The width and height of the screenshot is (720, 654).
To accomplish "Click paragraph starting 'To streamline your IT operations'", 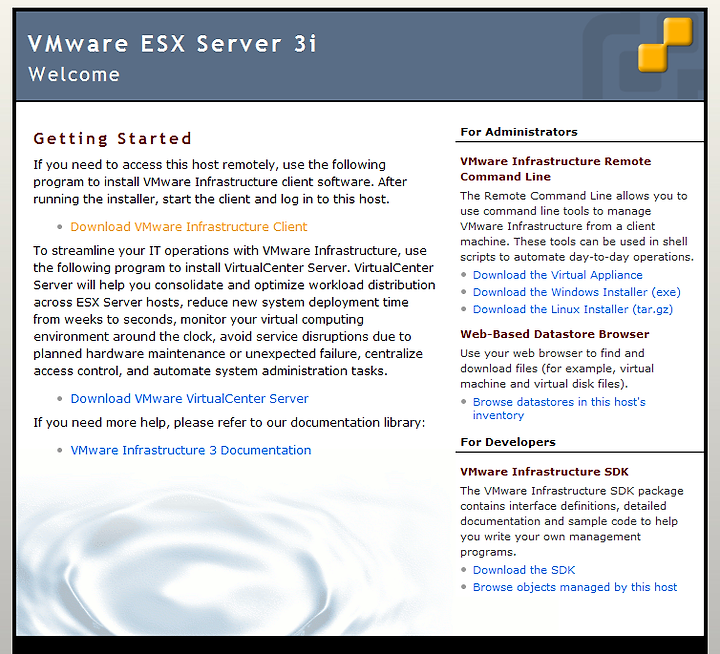I will (x=234, y=311).
